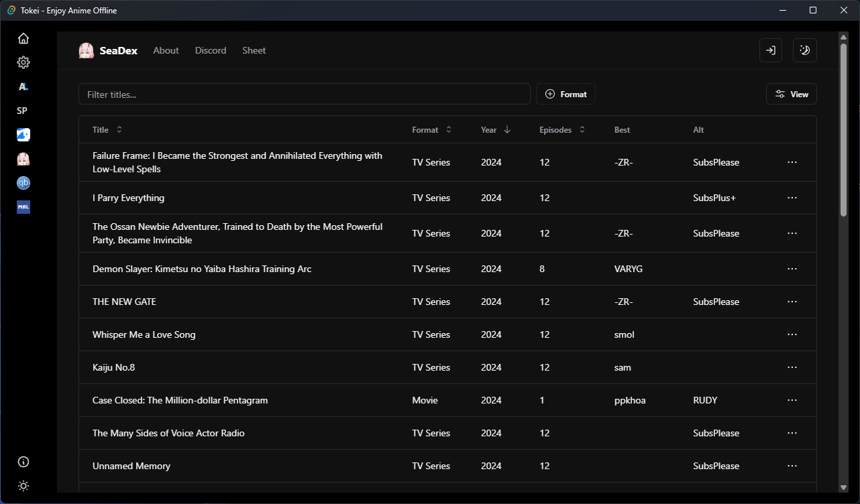The height and width of the screenshot is (504, 860).
Task: Click the 'SubsPlus+' alt release cell
Action: pyautogui.click(x=714, y=198)
